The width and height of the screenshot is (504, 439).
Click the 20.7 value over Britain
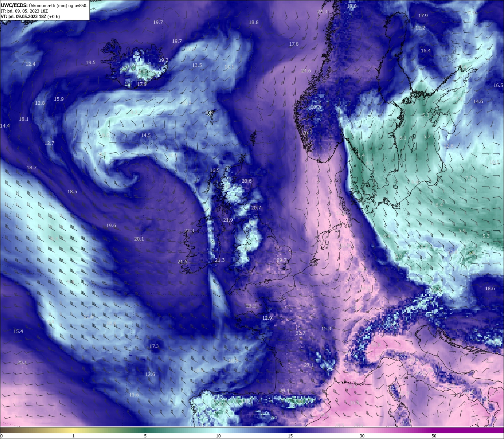[256, 208]
